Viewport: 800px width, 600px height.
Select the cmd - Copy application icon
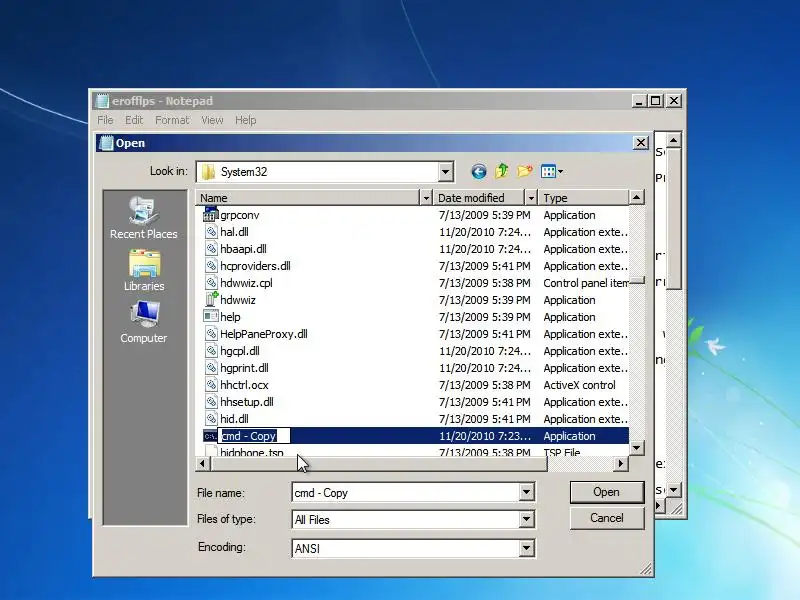click(210, 436)
